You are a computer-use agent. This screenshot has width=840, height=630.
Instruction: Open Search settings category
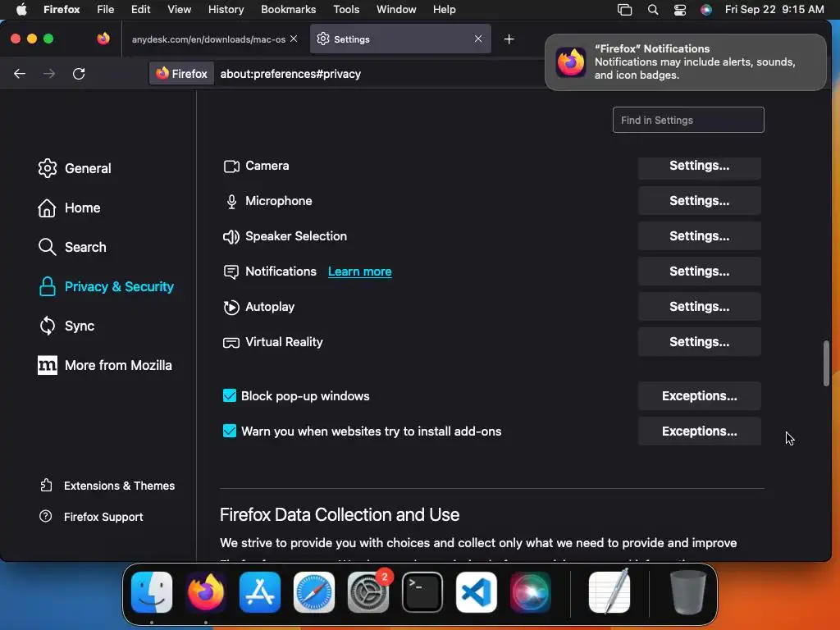[72, 247]
